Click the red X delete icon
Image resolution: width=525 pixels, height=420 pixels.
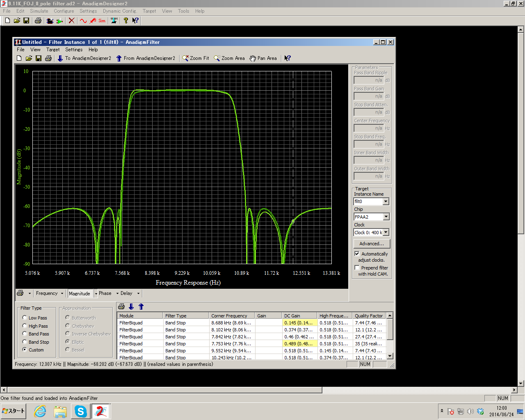coord(71,21)
